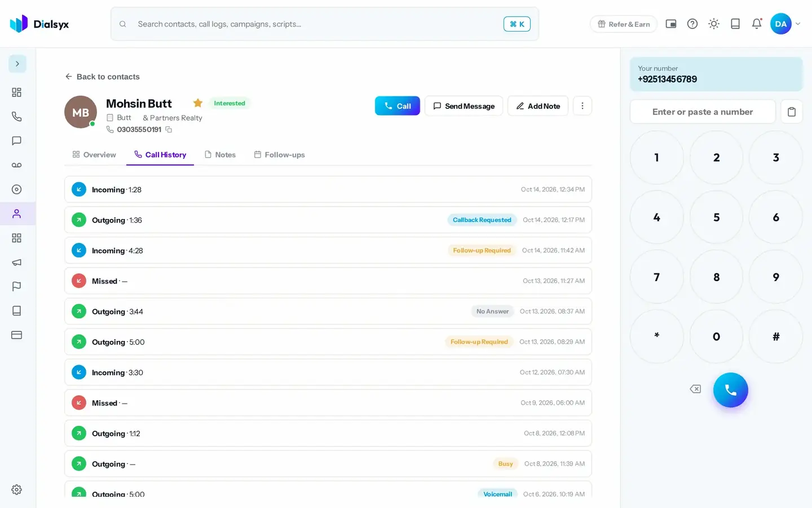Toggle the favorite star for Mohsin Butt
This screenshot has height=508, width=812.
(198, 103)
